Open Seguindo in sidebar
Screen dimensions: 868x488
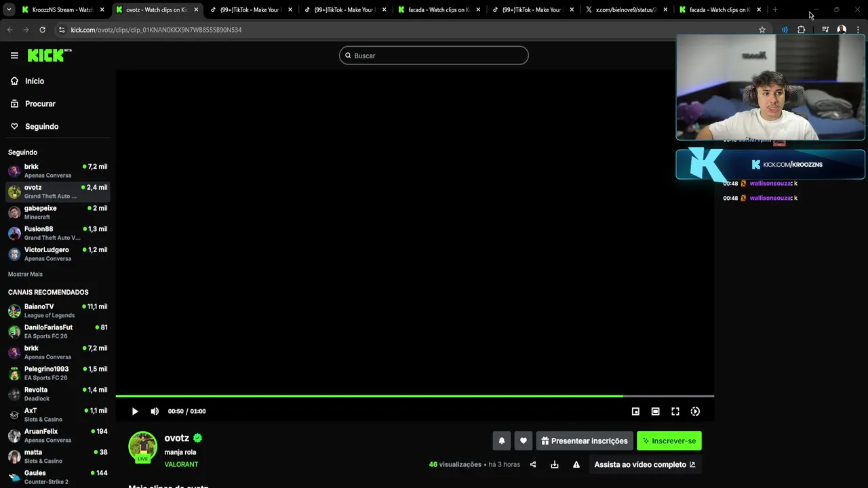[58, 127]
